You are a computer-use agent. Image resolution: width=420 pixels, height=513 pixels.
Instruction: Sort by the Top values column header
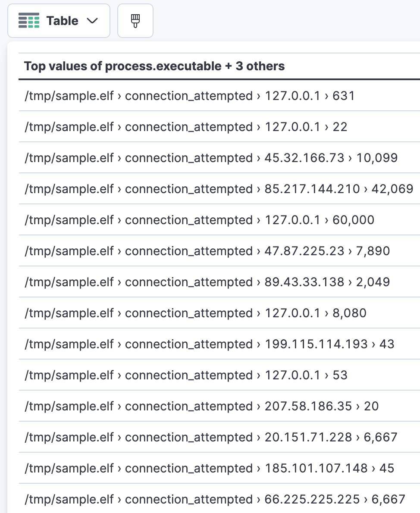tap(154, 66)
